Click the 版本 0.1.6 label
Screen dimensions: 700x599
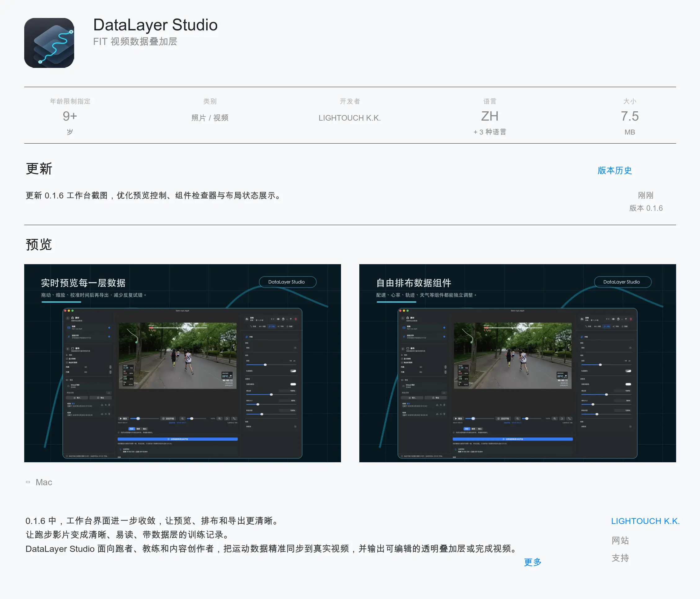(x=646, y=208)
